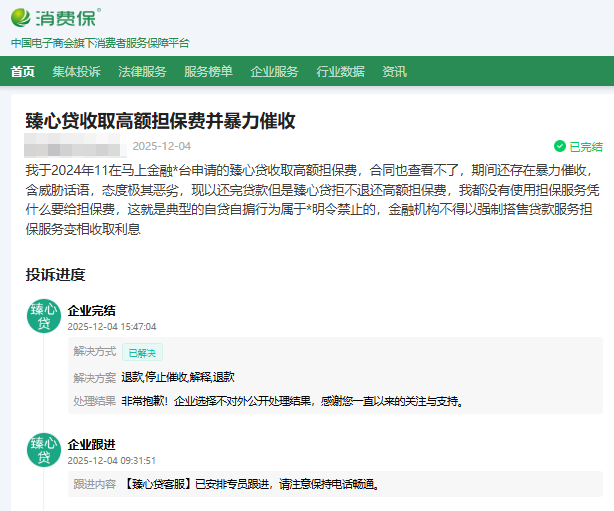Viewport: 614px width, 511px height.
Task: Navigate to 企业服务 in the top bar
Action: point(274,72)
